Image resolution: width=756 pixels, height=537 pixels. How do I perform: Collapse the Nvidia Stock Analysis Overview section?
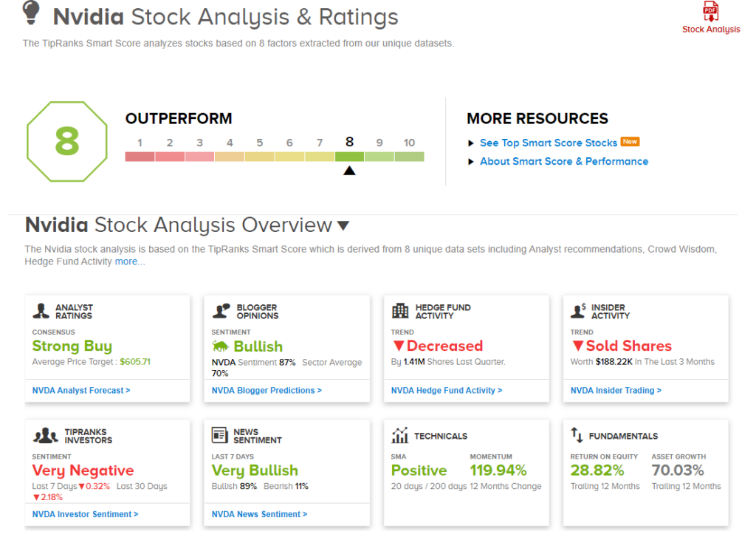343,225
